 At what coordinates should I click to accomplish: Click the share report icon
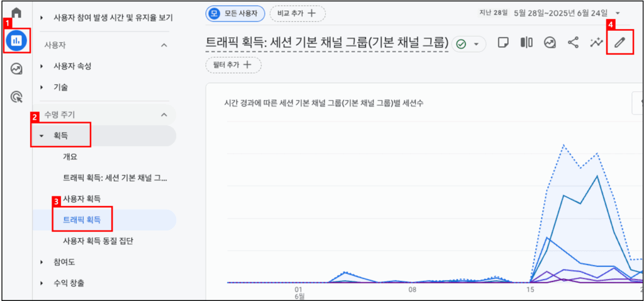coord(573,42)
